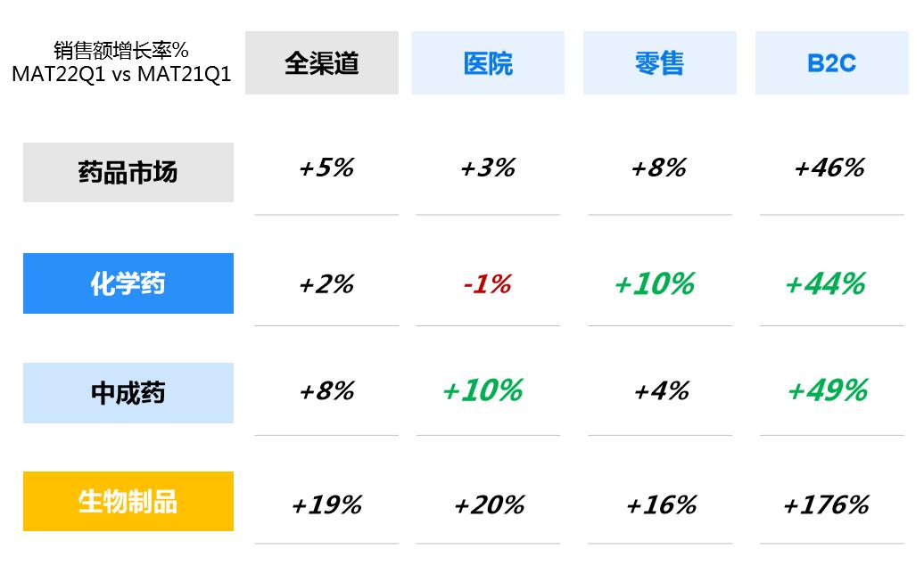924x582 pixels.
Task: Click the +176% biologics B2C value
Action: click(x=826, y=504)
